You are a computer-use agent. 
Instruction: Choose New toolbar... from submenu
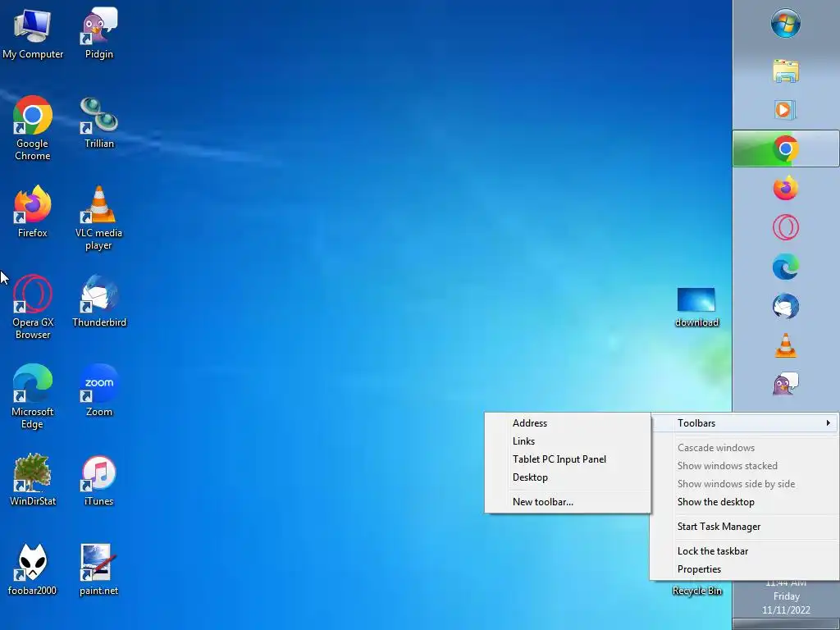tap(568, 502)
